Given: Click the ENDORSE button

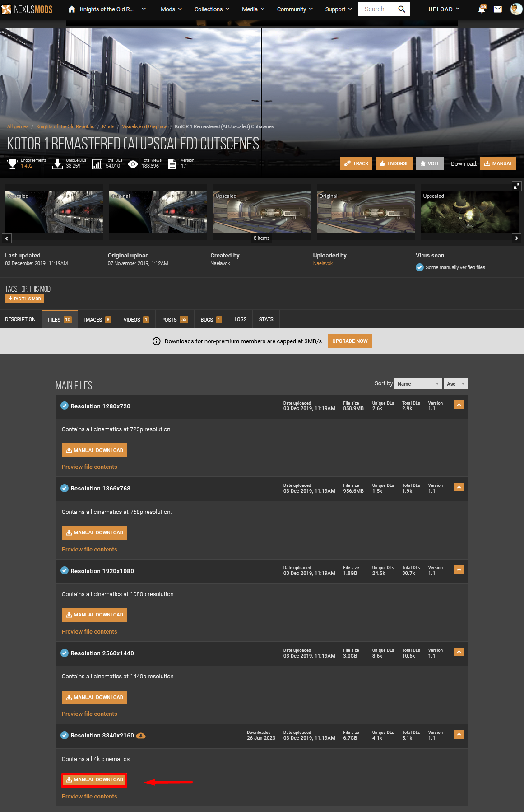Looking at the screenshot, I should click(x=394, y=163).
